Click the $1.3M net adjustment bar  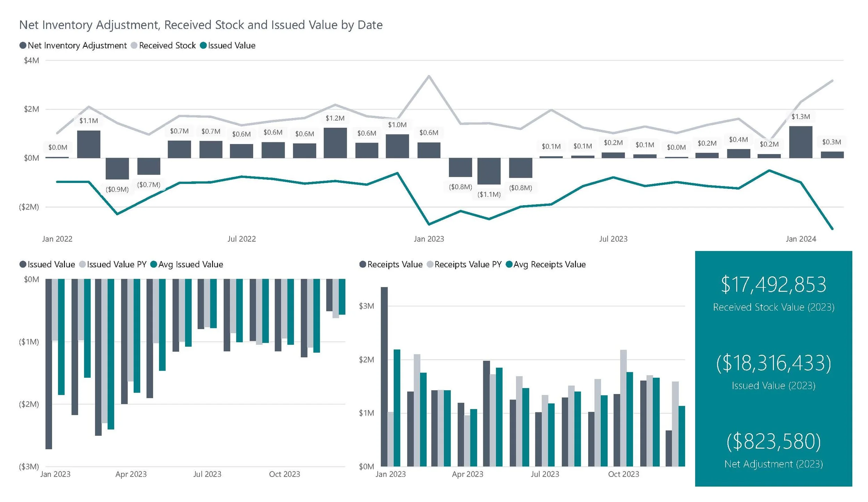point(800,142)
